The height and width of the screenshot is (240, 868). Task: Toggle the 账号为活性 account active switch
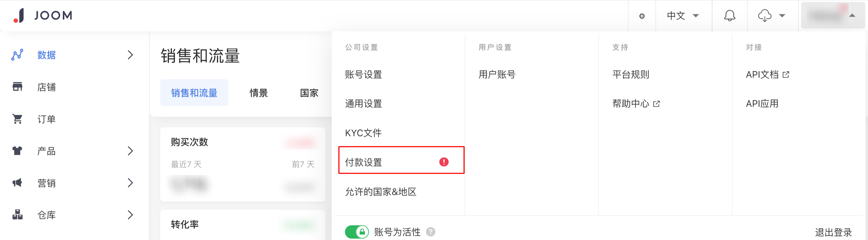point(356,232)
